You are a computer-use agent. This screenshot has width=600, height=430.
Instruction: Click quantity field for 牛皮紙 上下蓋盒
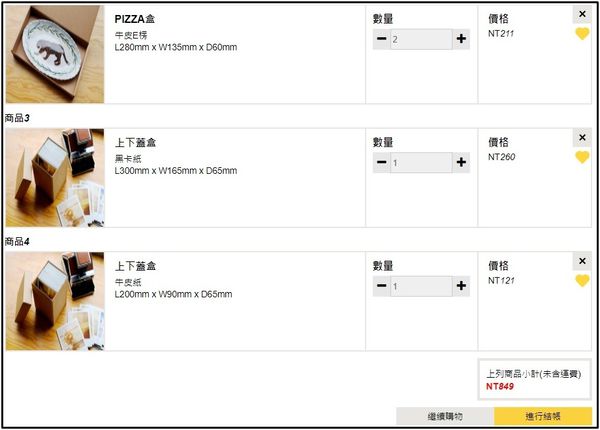(x=421, y=286)
